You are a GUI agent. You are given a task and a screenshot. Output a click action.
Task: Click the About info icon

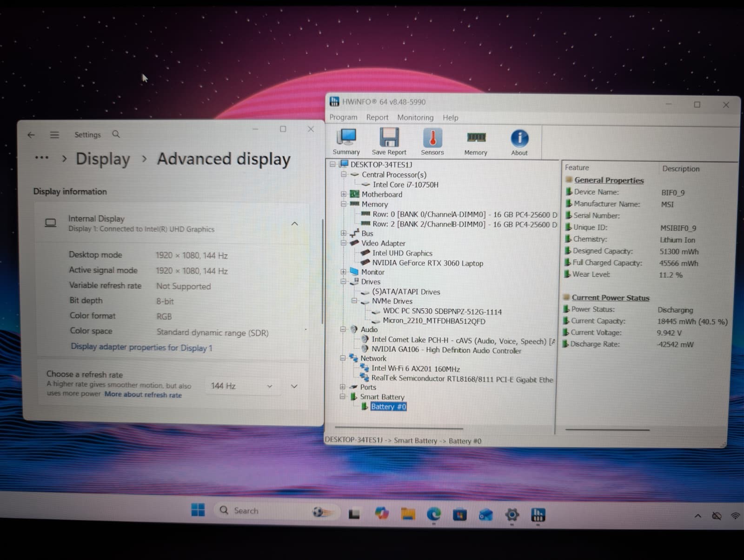(x=519, y=142)
